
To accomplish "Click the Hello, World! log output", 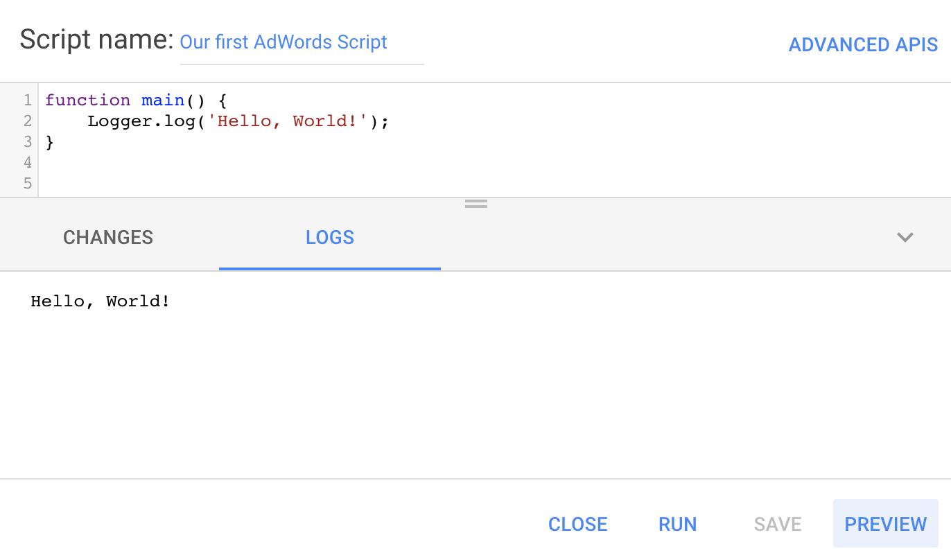I will point(101,301).
